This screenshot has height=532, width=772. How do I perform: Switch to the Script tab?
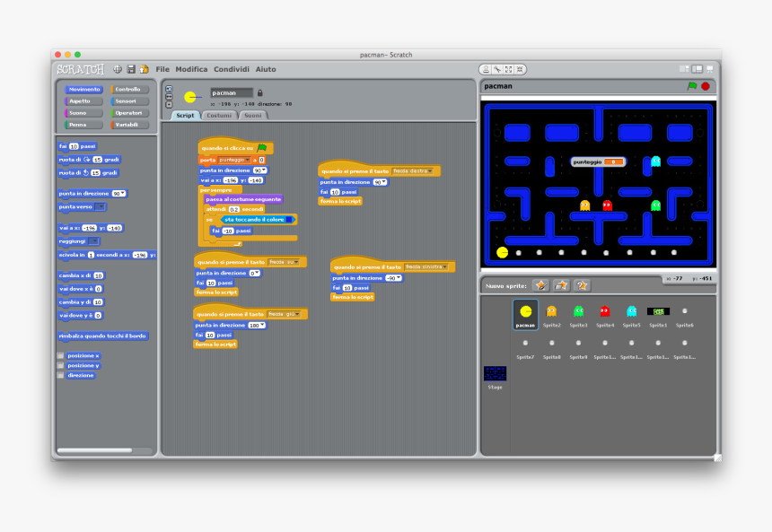tap(185, 115)
